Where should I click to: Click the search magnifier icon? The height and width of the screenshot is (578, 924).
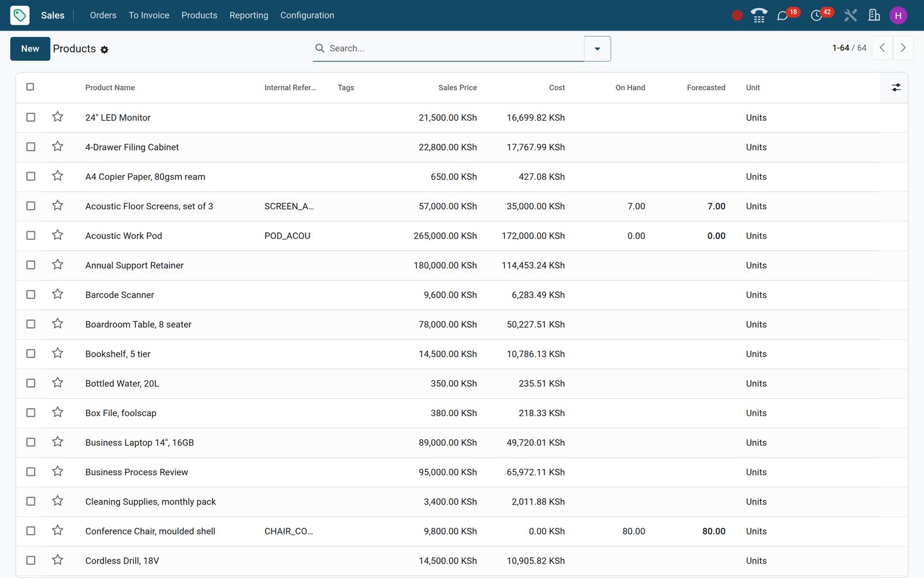pyautogui.click(x=319, y=48)
